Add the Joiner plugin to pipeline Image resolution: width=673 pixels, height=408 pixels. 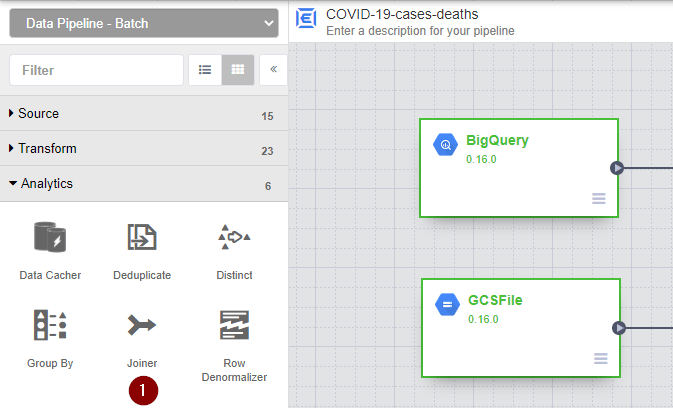[142, 325]
